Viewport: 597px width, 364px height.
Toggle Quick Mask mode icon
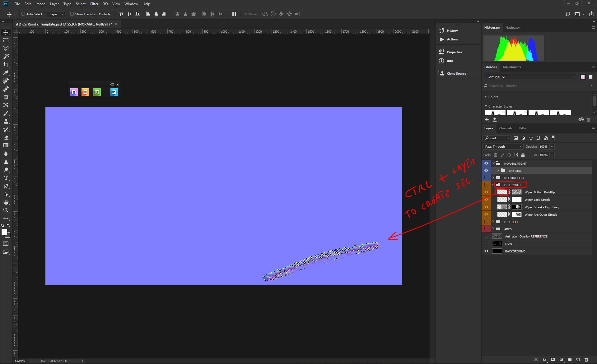[x=6, y=244]
